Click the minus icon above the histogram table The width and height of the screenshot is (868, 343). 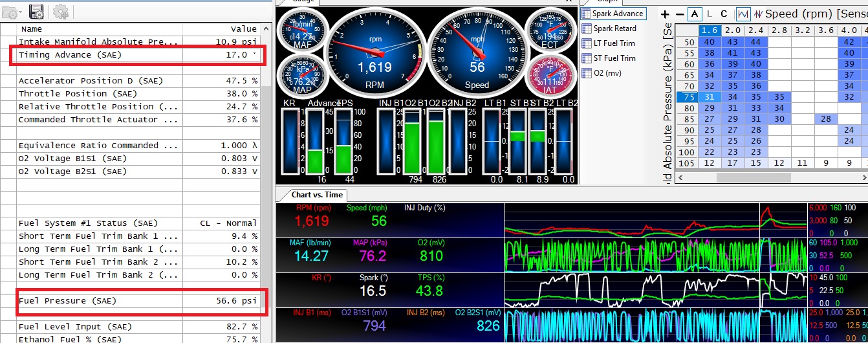[x=679, y=14]
